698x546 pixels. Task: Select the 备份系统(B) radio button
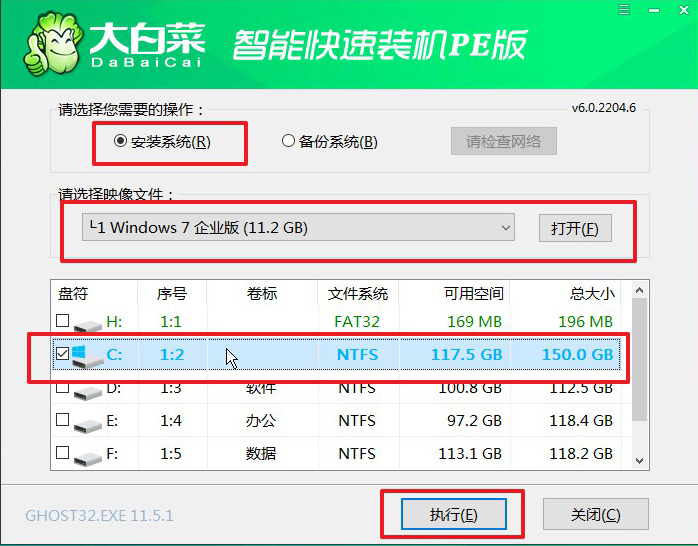click(288, 142)
